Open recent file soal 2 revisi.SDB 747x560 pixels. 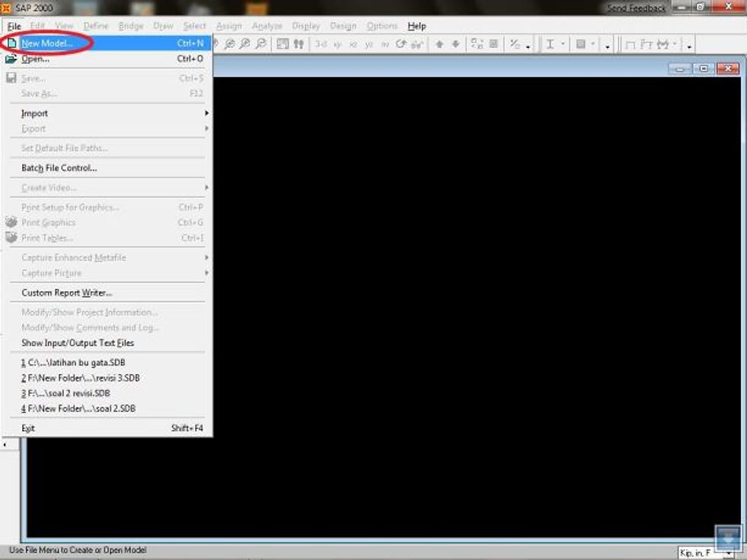tap(107, 393)
